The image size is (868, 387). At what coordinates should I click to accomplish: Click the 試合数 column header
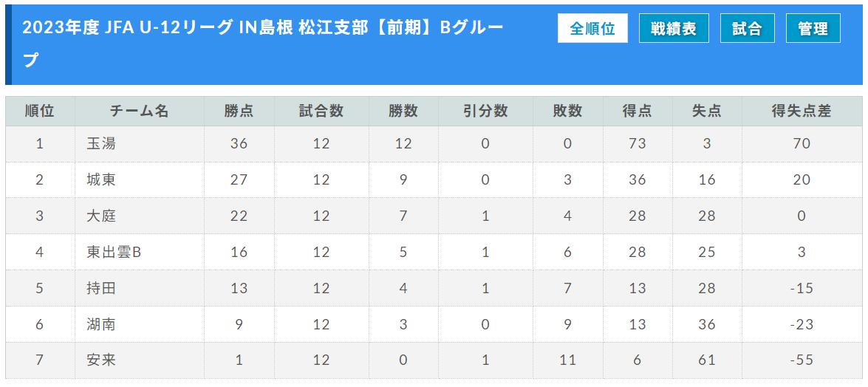point(321,112)
